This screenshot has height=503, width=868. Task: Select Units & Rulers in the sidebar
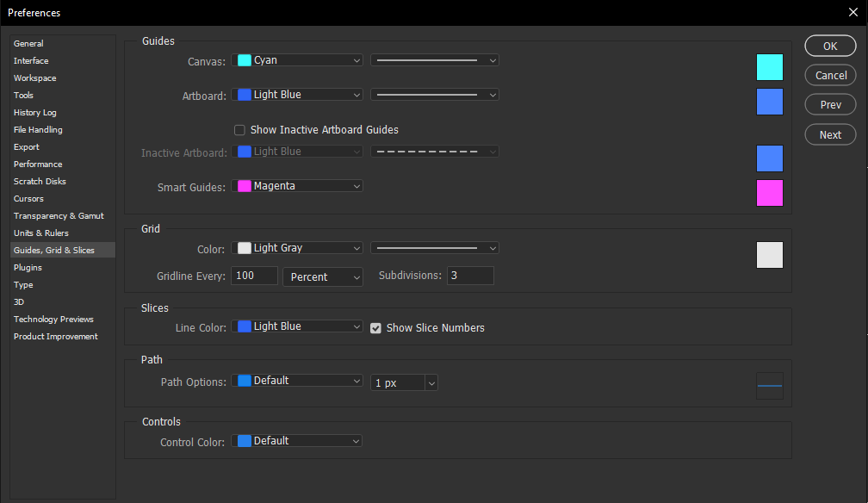tap(41, 233)
